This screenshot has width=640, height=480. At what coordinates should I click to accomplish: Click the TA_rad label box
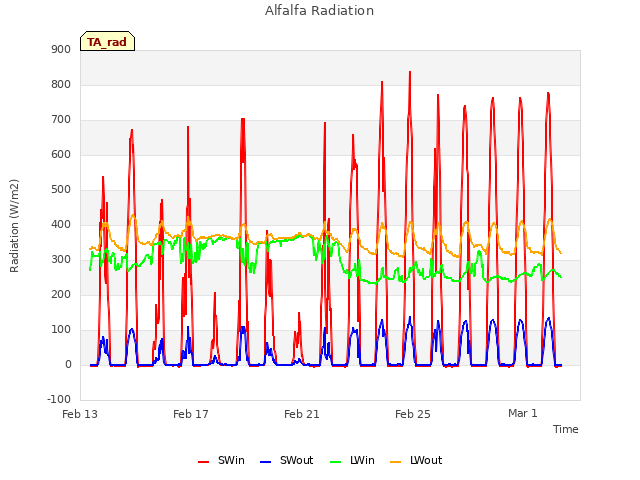pos(107,41)
